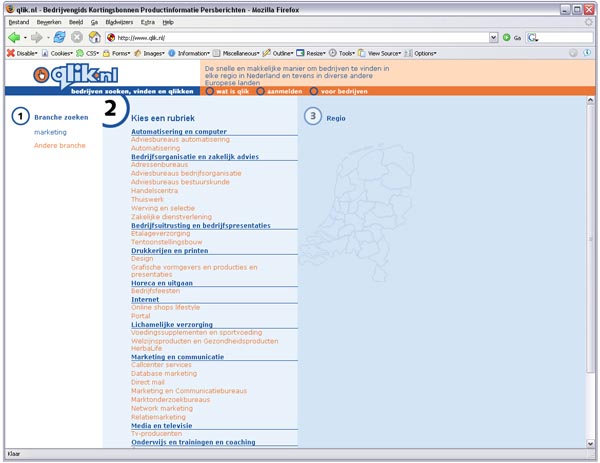Open the Bladwijzers menu
The width and height of the screenshot is (600, 463).
tap(119, 21)
